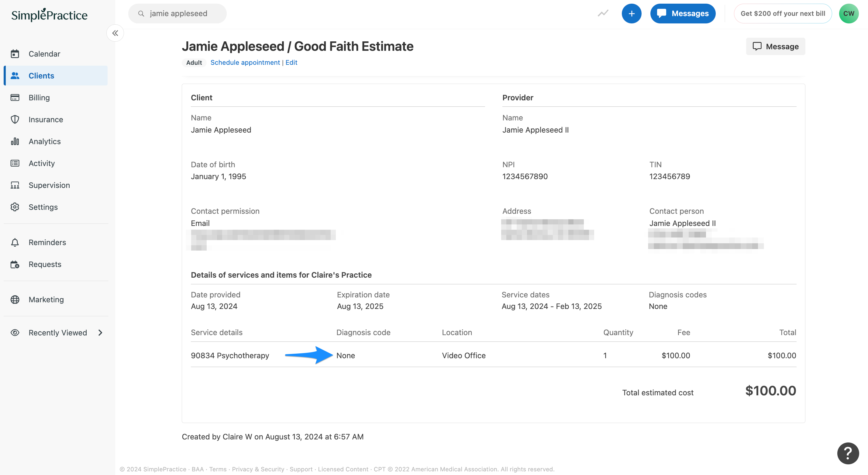
Task: Click the SimplePractice logo
Action: click(49, 15)
